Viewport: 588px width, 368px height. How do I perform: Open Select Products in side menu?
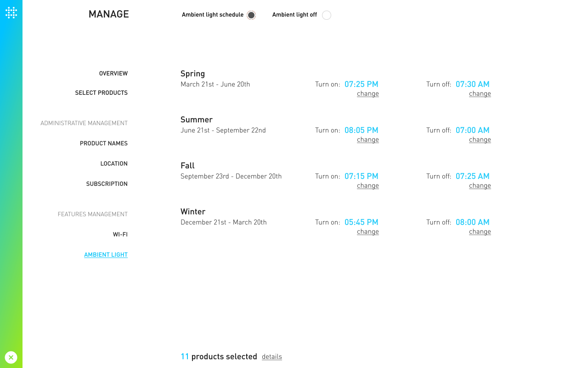102,93
